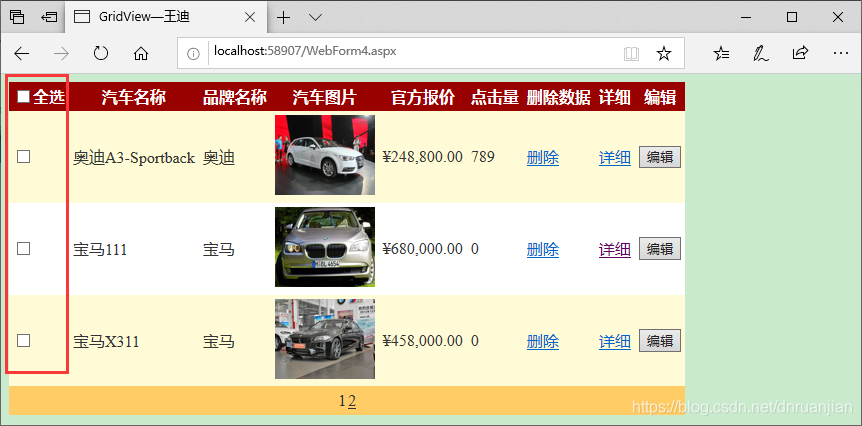
Task: Click price cell ¥680,000.00
Action: (x=423, y=249)
